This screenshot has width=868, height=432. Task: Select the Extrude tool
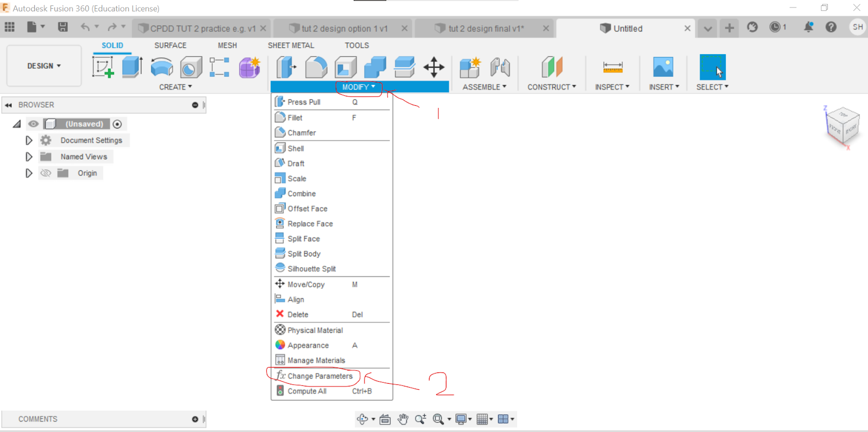pyautogui.click(x=132, y=67)
